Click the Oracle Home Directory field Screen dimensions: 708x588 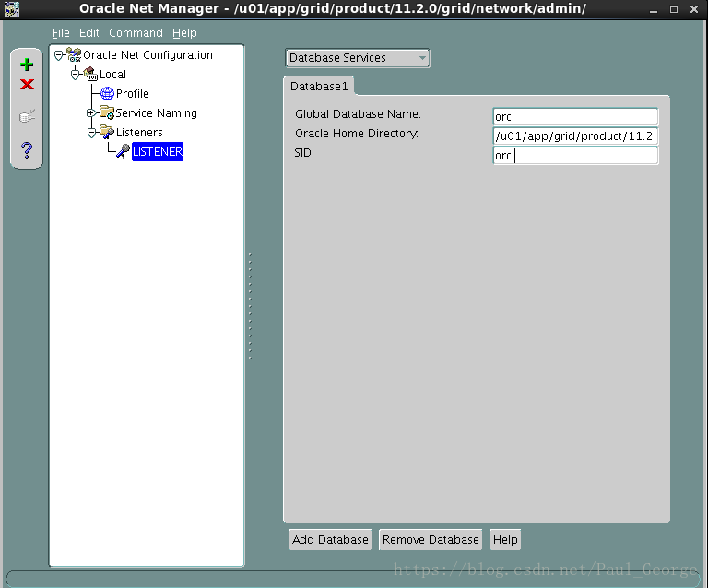tap(575, 135)
